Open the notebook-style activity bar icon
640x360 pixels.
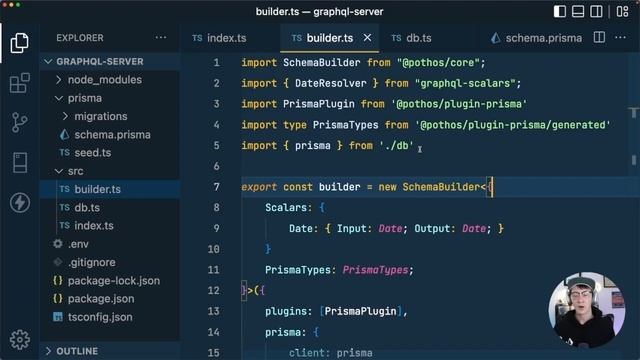(20, 162)
